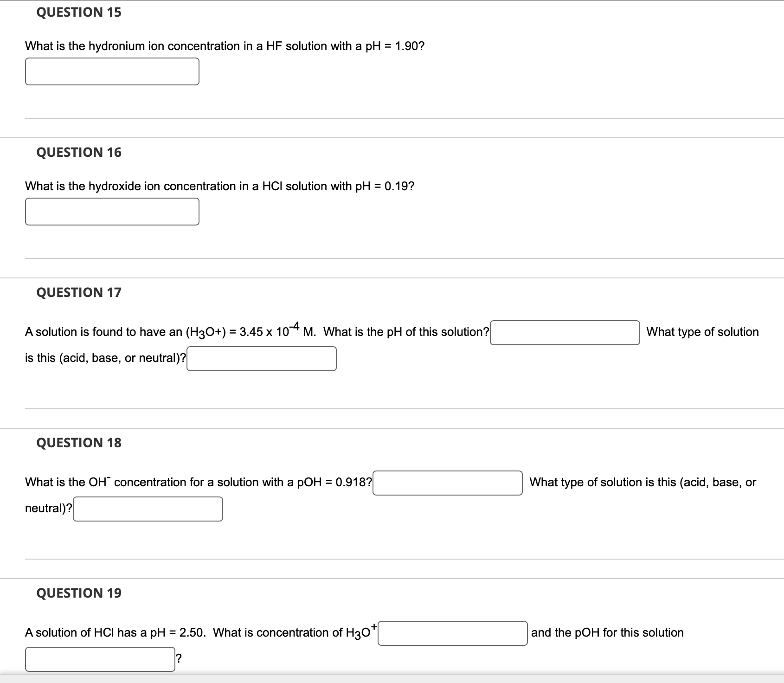Click the solution type field in Question 18
Image resolution: width=784 pixels, height=683 pixels.
tap(148, 509)
